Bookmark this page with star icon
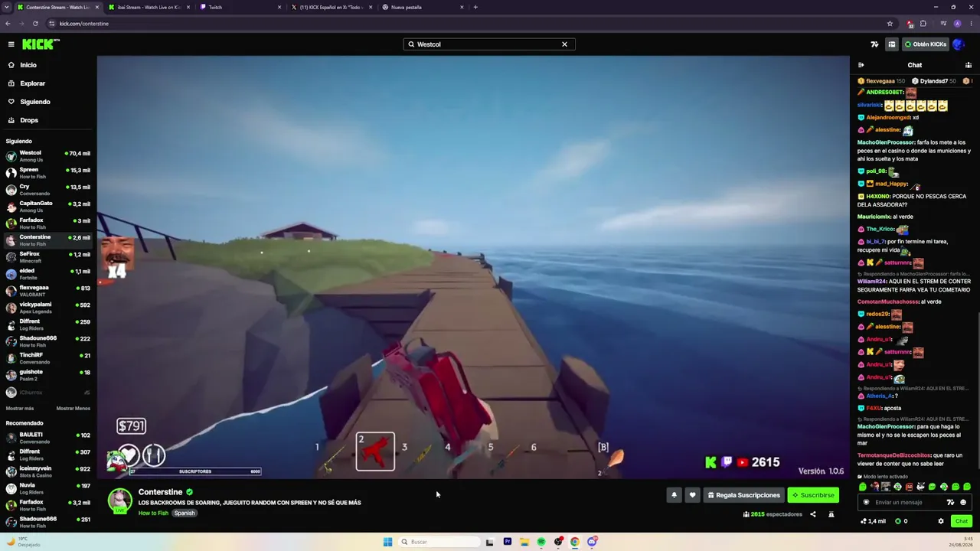This screenshot has height=551, width=980. pyautogui.click(x=890, y=24)
